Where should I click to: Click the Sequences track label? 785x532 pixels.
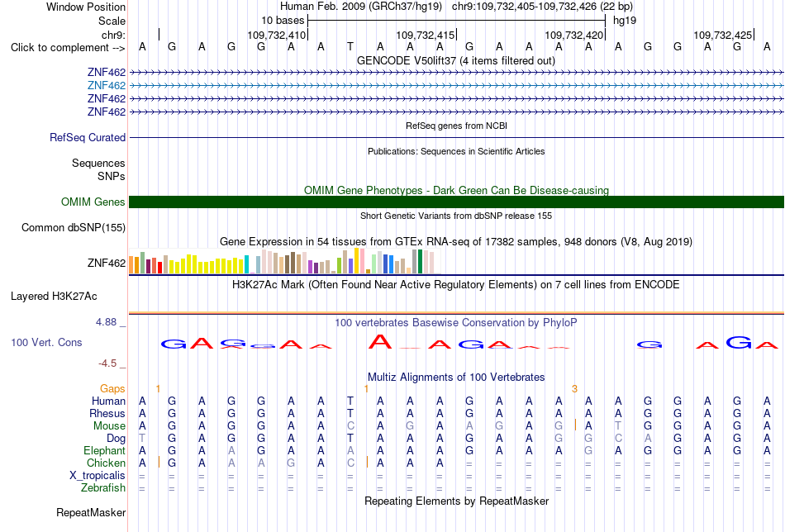(98, 164)
